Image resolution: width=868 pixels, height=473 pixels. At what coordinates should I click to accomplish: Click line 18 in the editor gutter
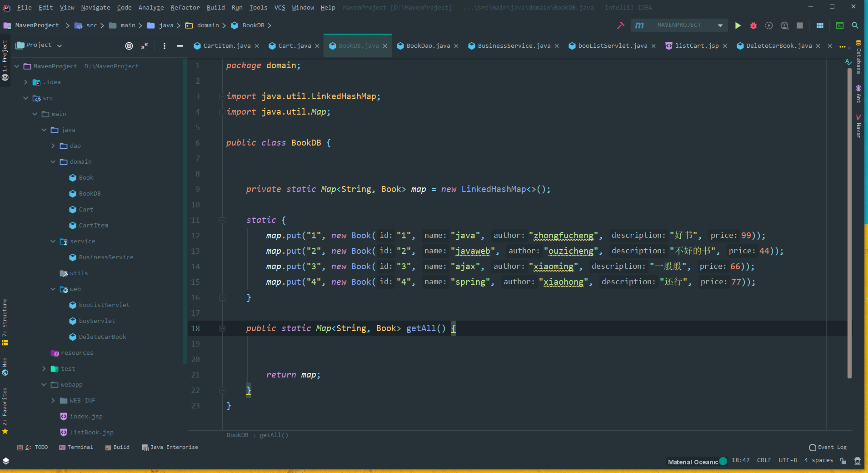pos(196,328)
